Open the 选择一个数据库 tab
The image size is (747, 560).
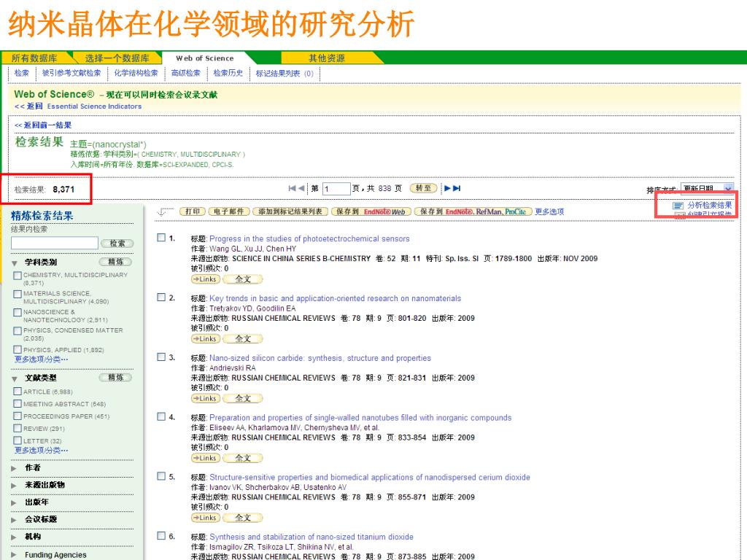tap(117, 58)
